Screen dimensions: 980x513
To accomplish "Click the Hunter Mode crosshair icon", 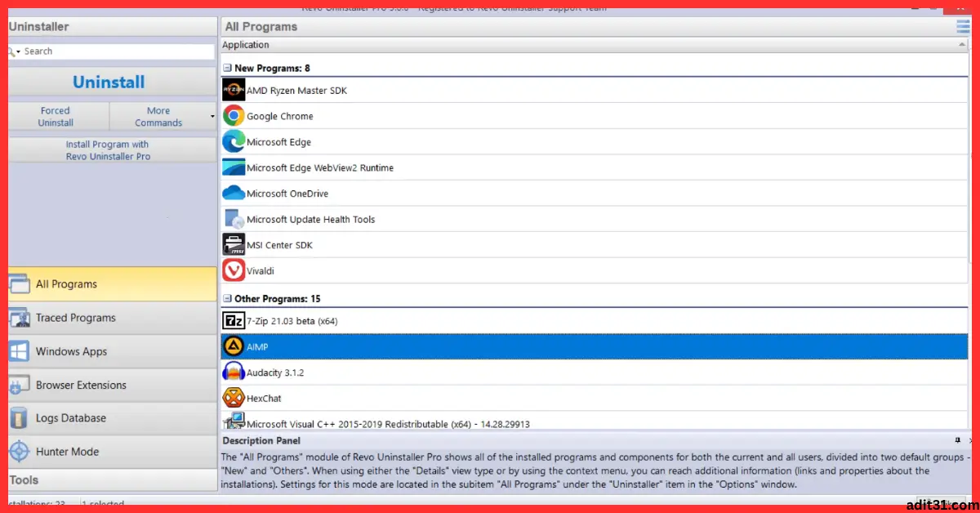I will coord(20,452).
